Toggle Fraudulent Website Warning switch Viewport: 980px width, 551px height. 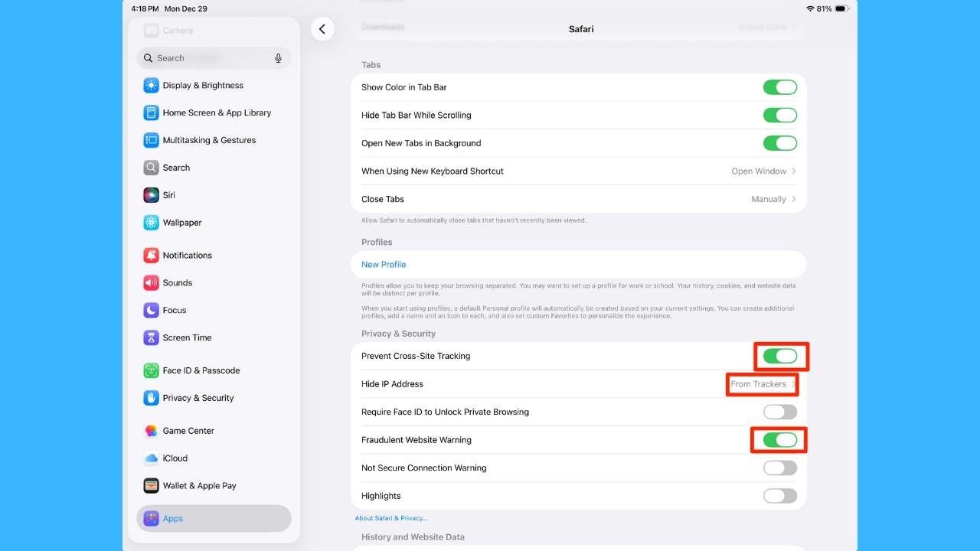(x=780, y=440)
